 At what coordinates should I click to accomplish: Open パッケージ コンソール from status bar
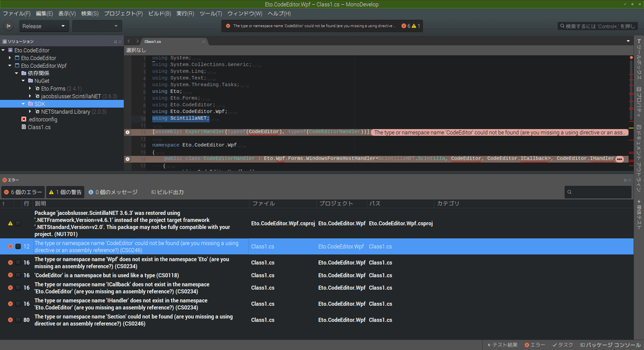[x=610, y=345]
